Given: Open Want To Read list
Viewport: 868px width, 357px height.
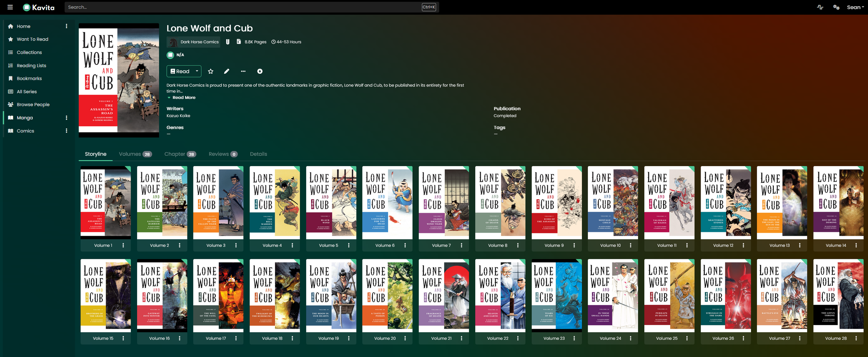Looking at the screenshot, I should [x=33, y=39].
